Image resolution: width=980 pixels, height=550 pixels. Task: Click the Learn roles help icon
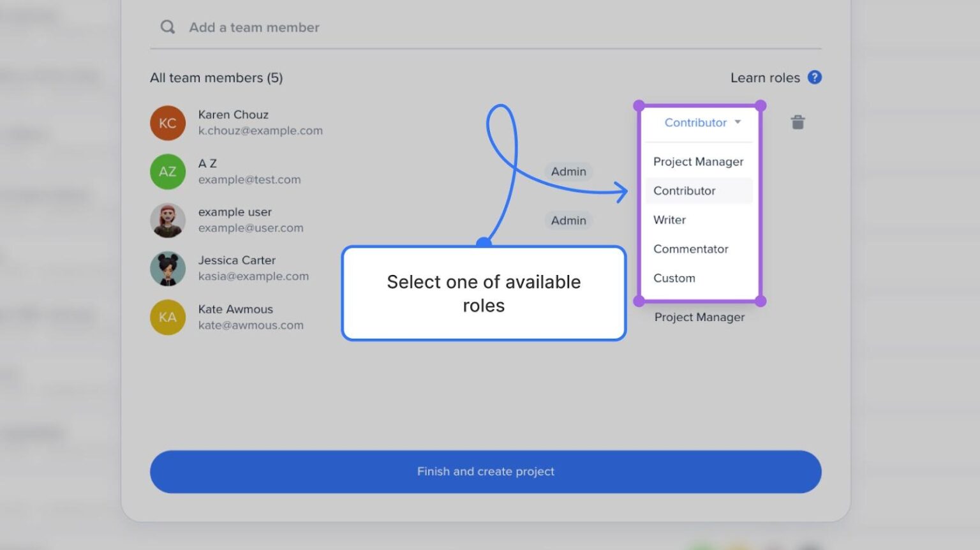pos(814,77)
